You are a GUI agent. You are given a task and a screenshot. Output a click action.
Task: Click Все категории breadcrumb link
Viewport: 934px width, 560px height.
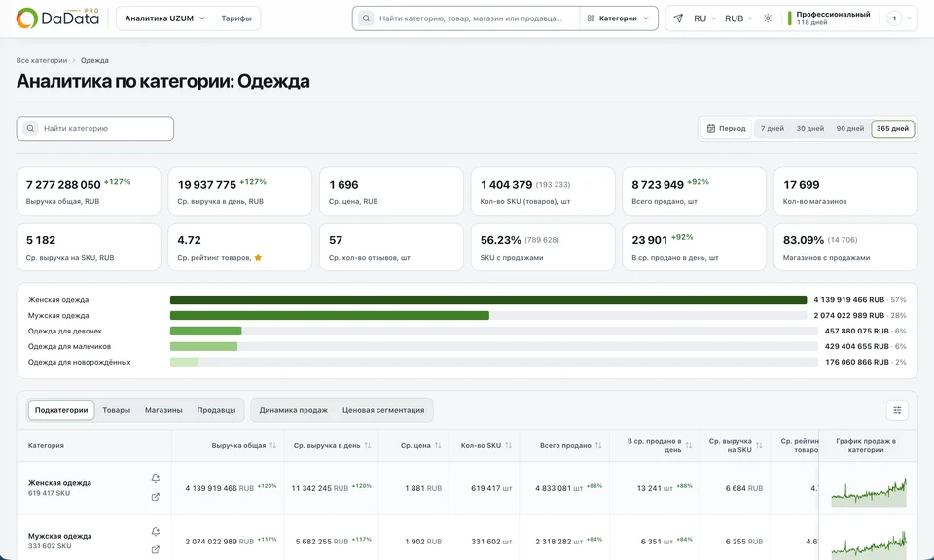[x=42, y=60]
